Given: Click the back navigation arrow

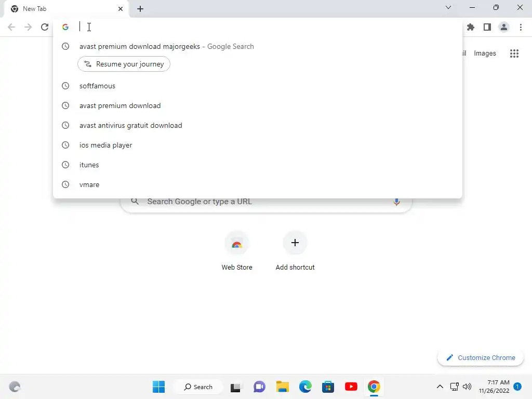Looking at the screenshot, I should (x=11, y=27).
